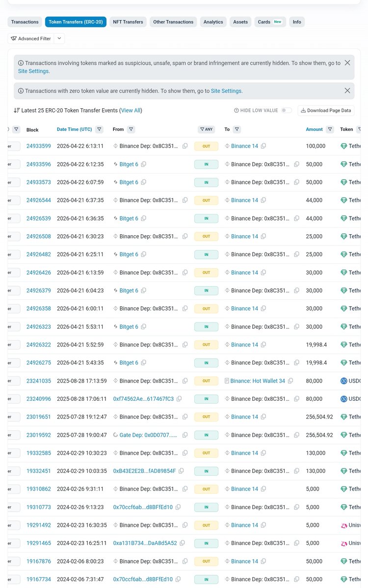Open the Cards tab marked New

click(x=270, y=22)
